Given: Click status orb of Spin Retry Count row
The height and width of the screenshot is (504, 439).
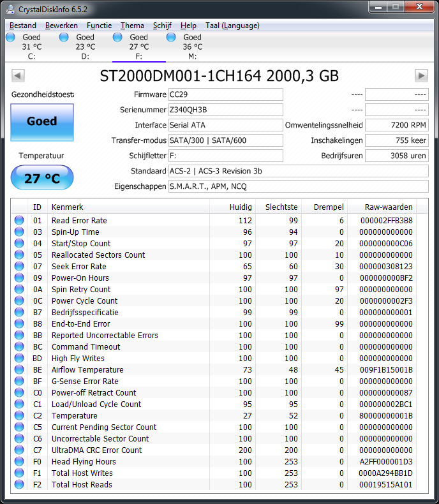Looking at the screenshot, I should tap(19, 289).
